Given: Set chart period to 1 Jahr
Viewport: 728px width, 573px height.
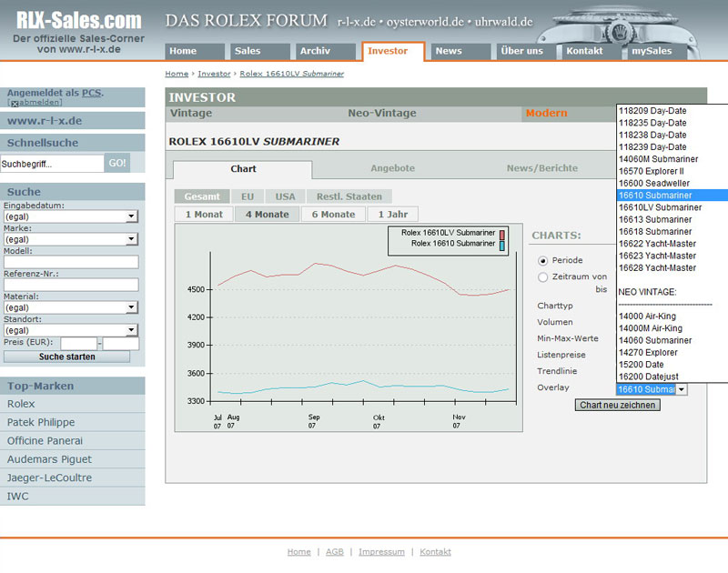Looking at the screenshot, I should 393,215.
